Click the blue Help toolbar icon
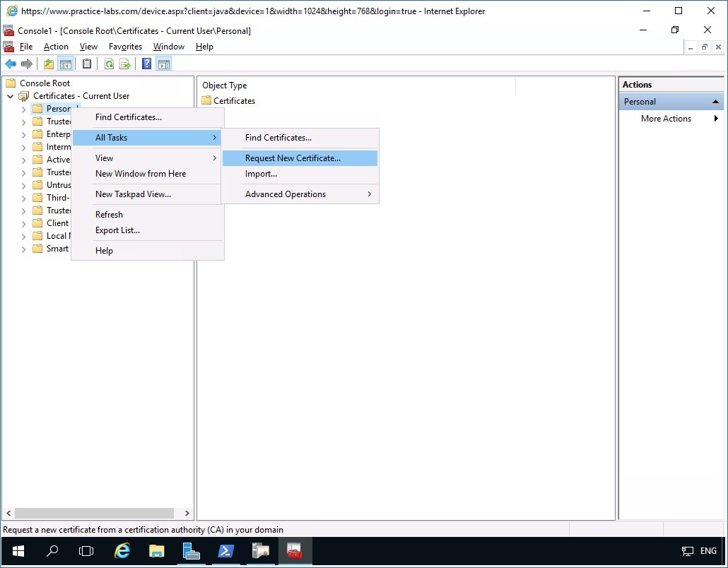Image resolution: width=728 pixels, height=568 pixels. click(x=147, y=64)
